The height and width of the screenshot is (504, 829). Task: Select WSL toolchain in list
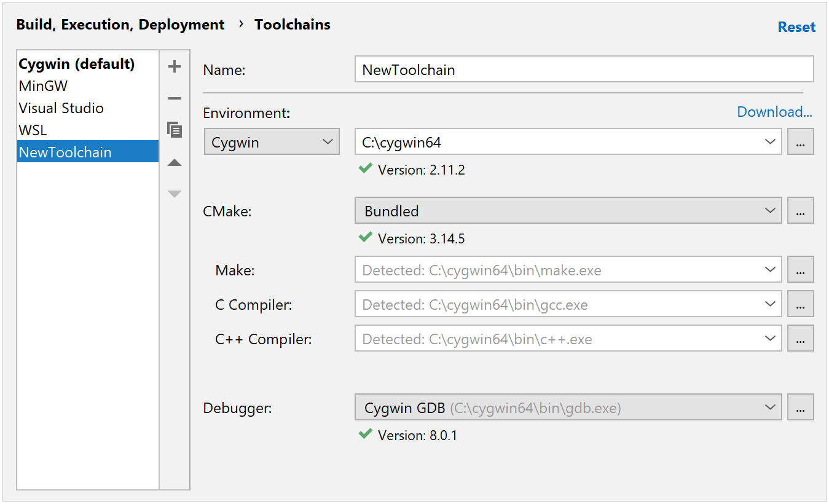[88, 130]
